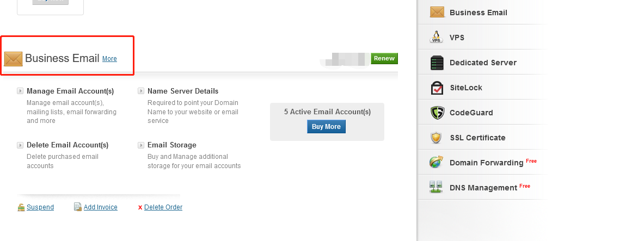
Task: Click the CodeGuard shield icon
Action: (437, 113)
